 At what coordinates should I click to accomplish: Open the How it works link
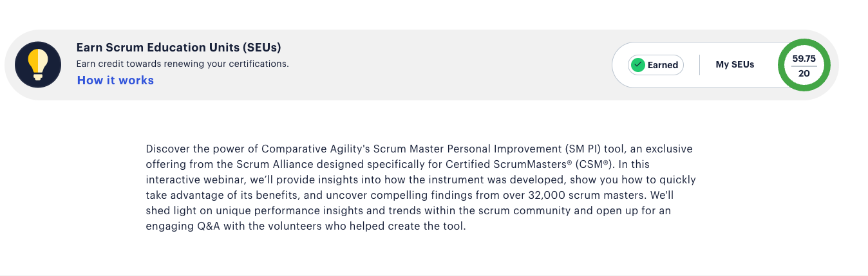click(x=115, y=80)
